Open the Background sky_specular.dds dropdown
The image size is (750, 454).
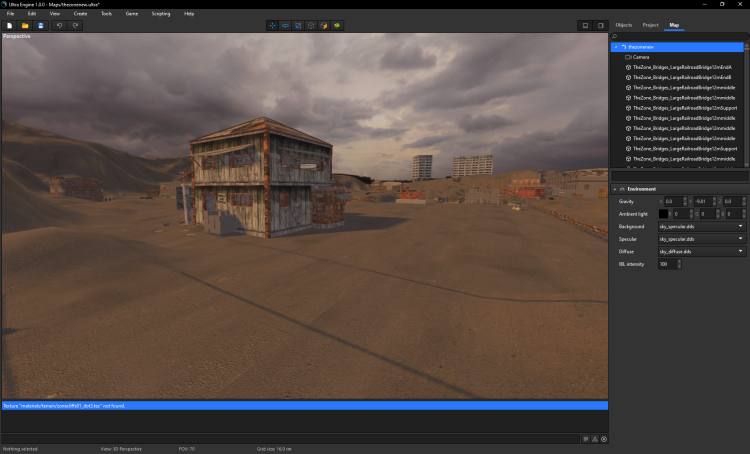(700, 227)
